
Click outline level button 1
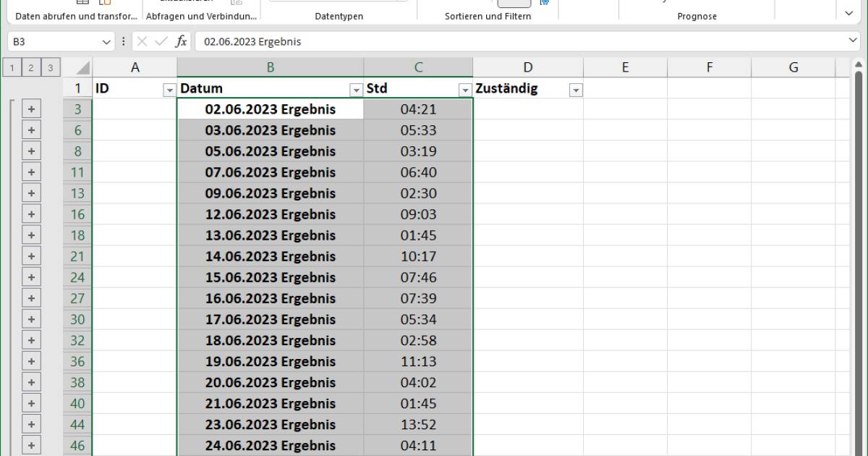click(12, 67)
